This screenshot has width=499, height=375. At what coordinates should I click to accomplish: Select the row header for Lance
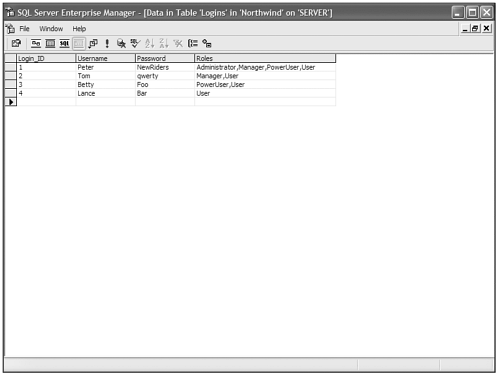(11, 93)
